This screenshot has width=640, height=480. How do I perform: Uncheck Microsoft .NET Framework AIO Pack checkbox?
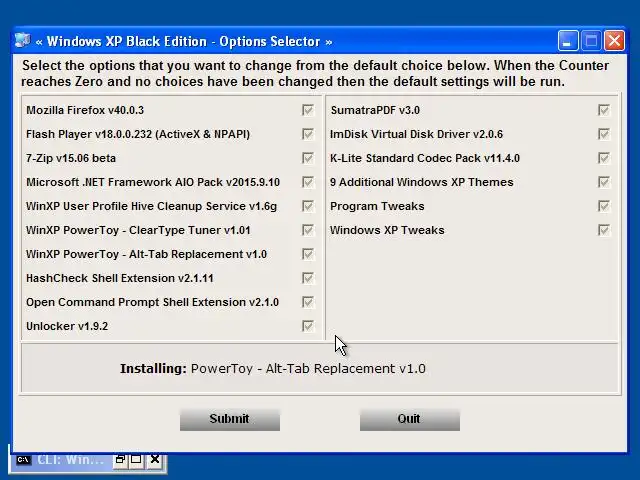click(308, 182)
